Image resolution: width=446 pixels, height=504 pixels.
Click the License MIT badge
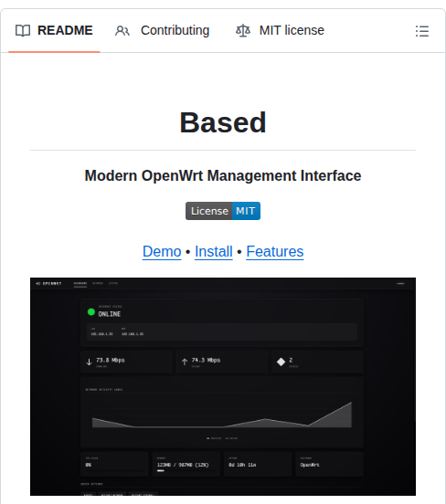point(223,211)
